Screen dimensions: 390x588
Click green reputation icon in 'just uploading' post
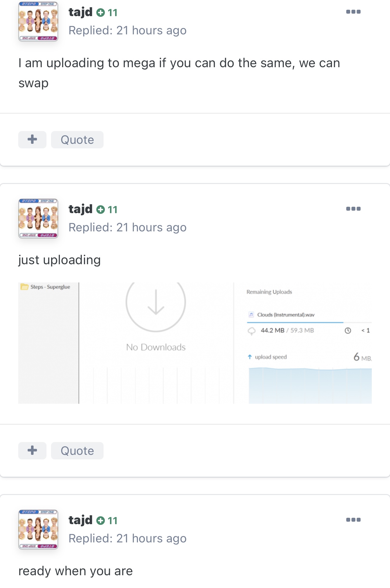[x=101, y=210]
